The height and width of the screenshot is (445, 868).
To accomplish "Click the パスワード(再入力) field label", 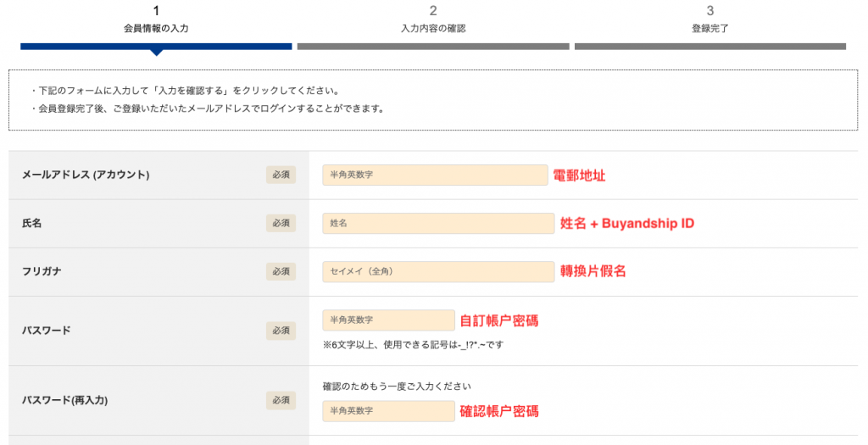I will [x=64, y=399].
